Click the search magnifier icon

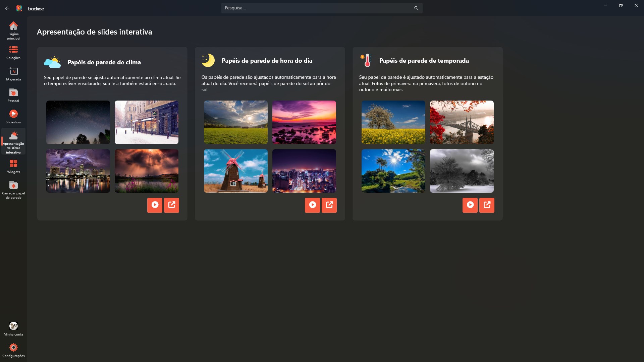point(416,8)
